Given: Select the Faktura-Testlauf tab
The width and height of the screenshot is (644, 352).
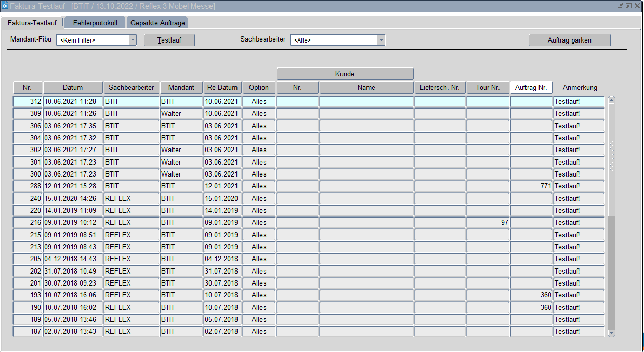Looking at the screenshot, I should [32, 23].
